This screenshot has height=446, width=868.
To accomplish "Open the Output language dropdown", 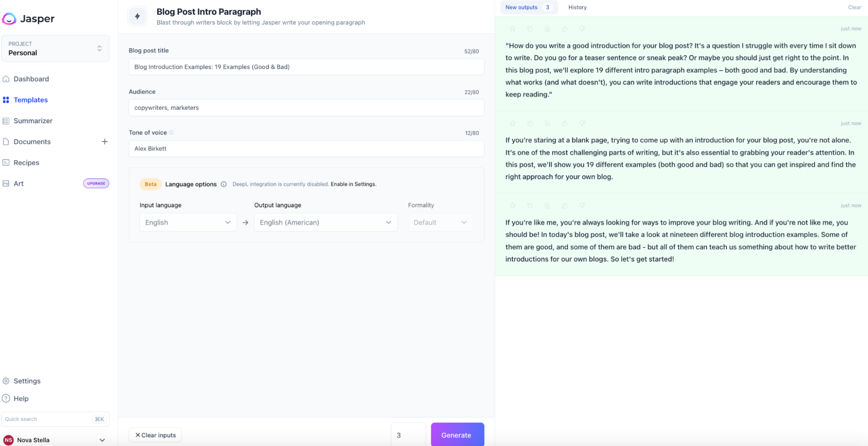I will click(325, 222).
